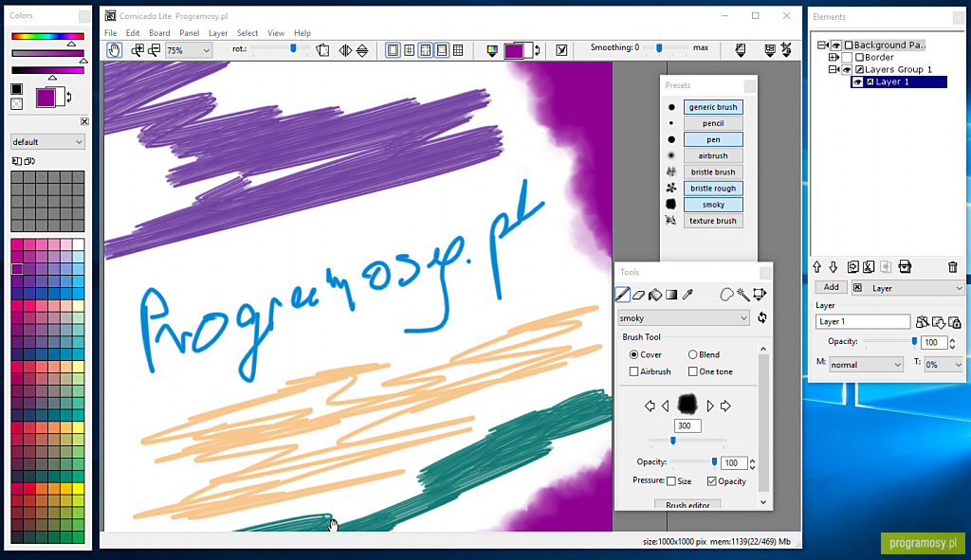
Task: Open the 75% zoom level dropdown
Action: pyautogui.click(x=189, y=51)
